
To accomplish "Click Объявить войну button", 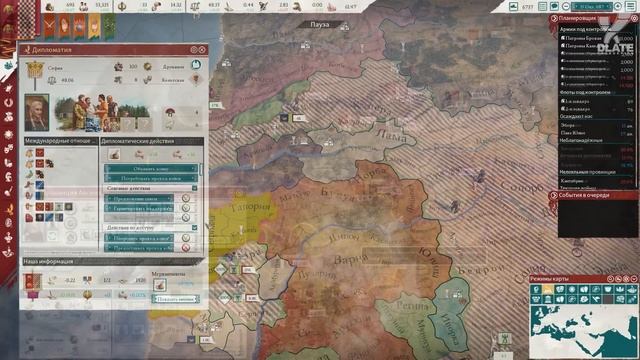I will 151,169.
